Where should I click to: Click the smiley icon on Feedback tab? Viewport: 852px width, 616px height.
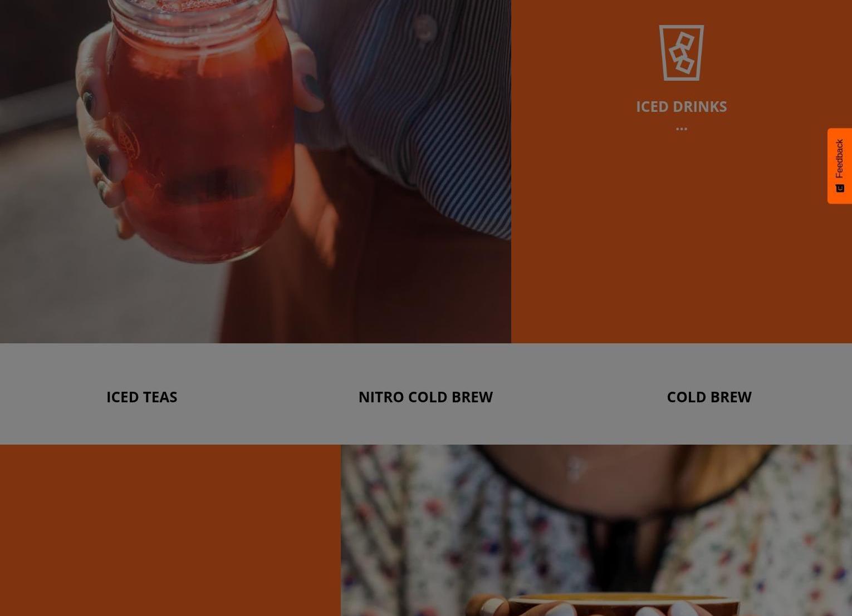pyautogui.click(x=840, y=188)
